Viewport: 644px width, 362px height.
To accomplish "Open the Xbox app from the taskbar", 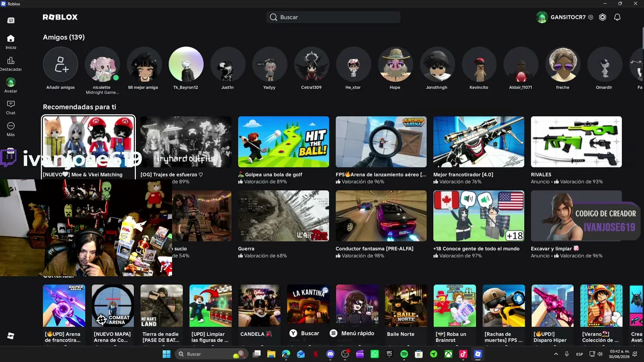I will [x=448, y=354].
